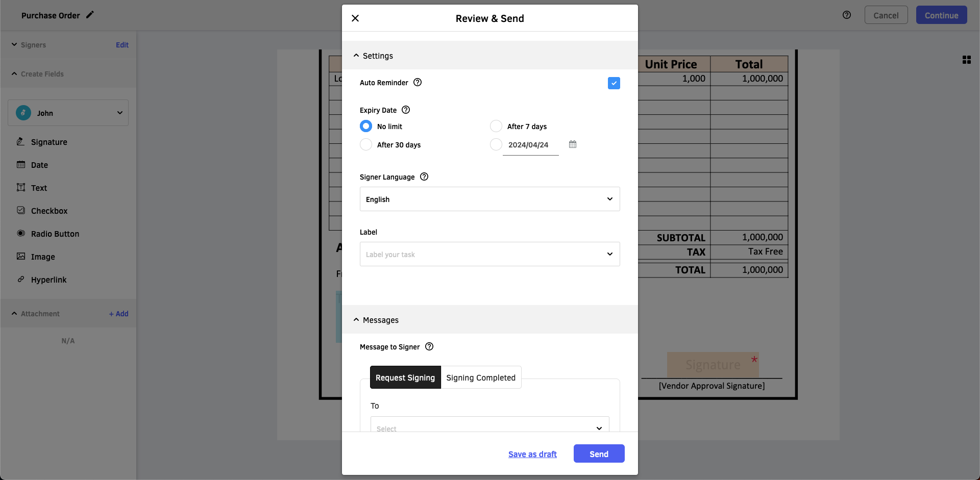Switch to the Signing Completed tab
The height and width of the screenshot is (480, 980).
[x=480, y=377]
